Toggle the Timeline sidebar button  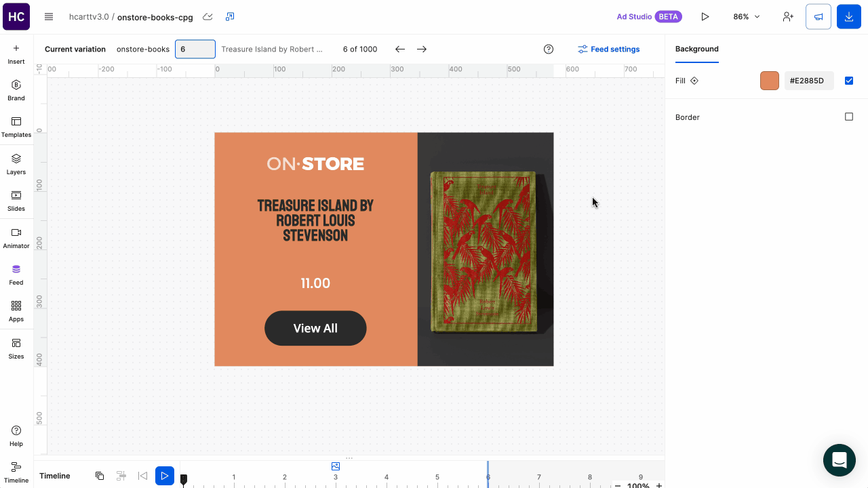(x=16, y=472)
